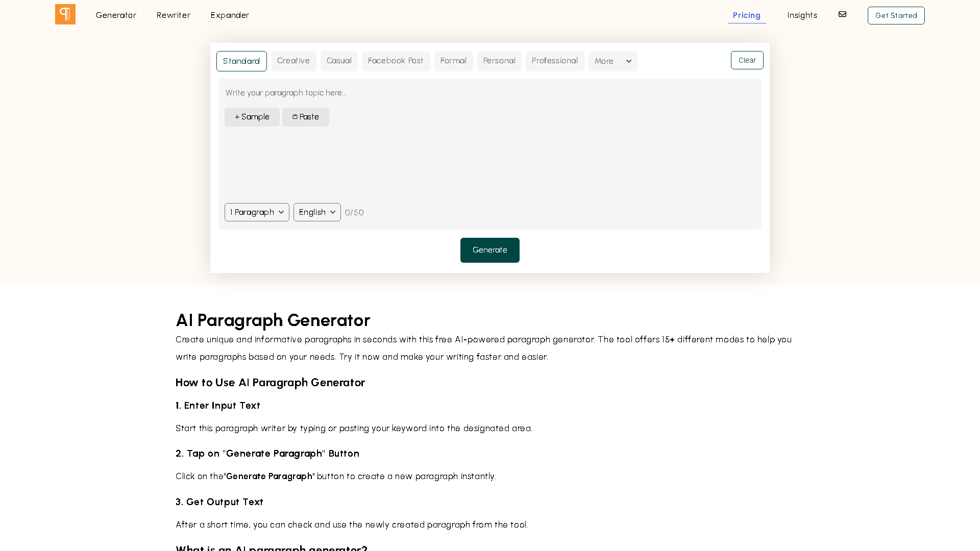
Task: Open the paragraph count dropdown
Action: [257, 212]
